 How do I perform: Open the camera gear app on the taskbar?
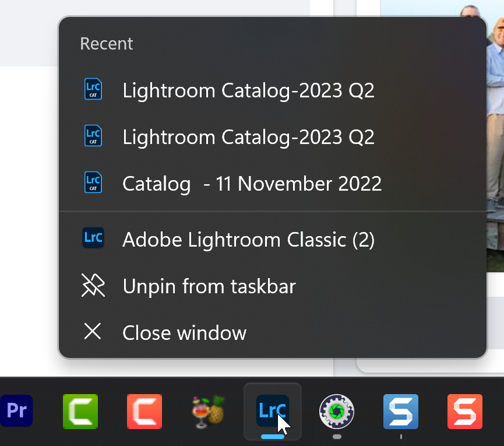(x=336, y=411)
